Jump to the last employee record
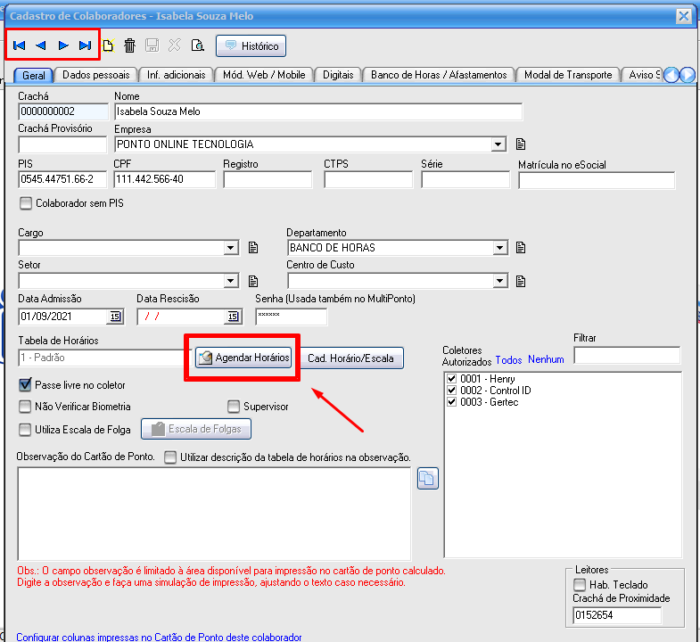The width and height of the screenshot is (700, 642). pos(86,45)
